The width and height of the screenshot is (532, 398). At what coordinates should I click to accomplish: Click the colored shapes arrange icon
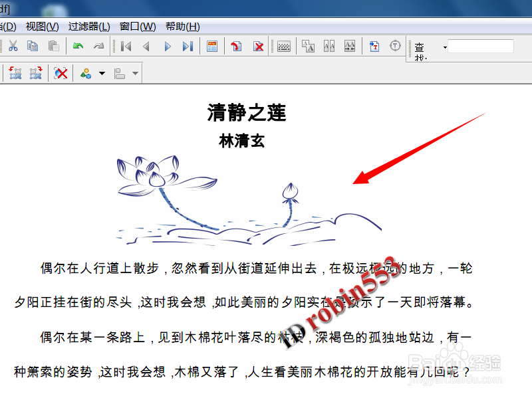(x=86, y=73)
